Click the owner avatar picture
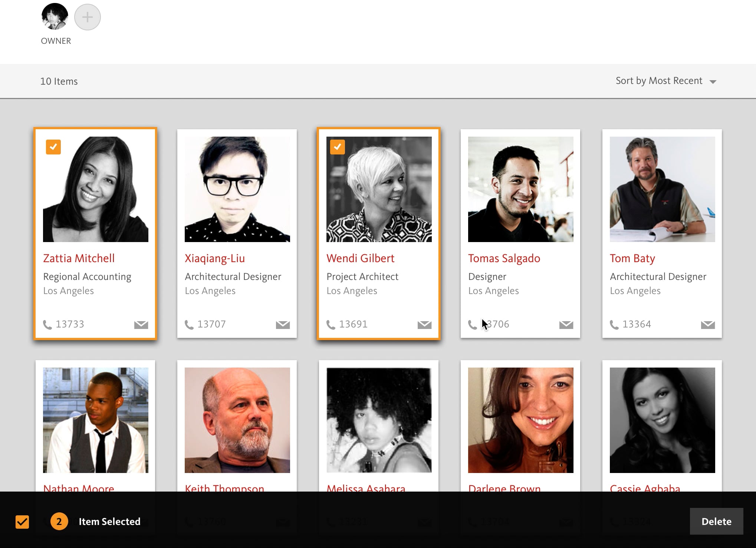This screenshot has height=548, width=756. tap(55, 17)
